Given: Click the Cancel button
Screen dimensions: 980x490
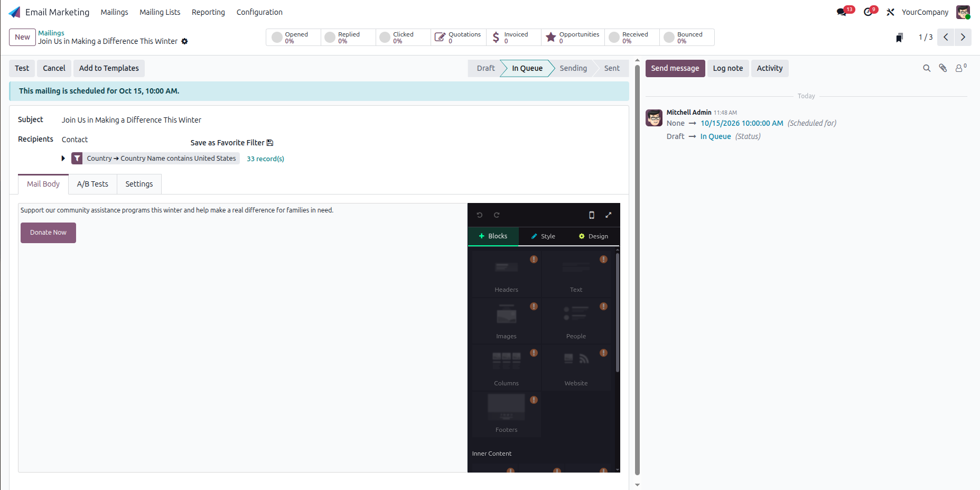Looking at the screenshot, I should click(x=54, y=68).
